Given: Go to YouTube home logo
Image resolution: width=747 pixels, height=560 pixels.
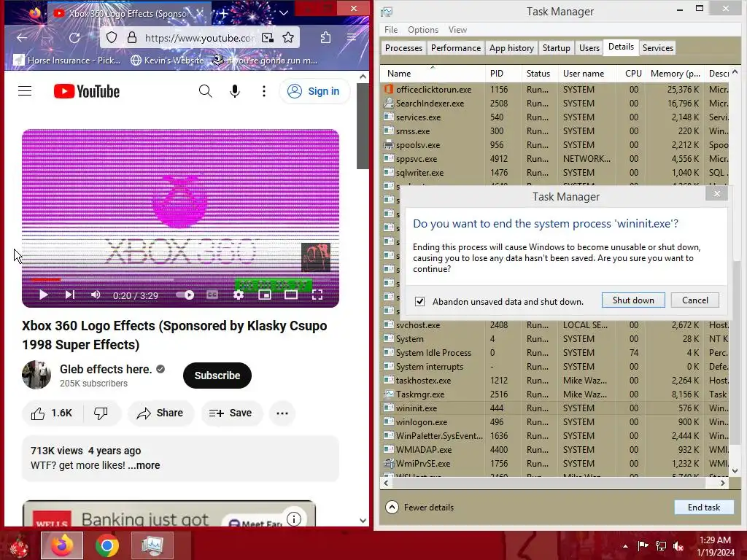Looking at the screenshot, I should (x=86, y=91).
